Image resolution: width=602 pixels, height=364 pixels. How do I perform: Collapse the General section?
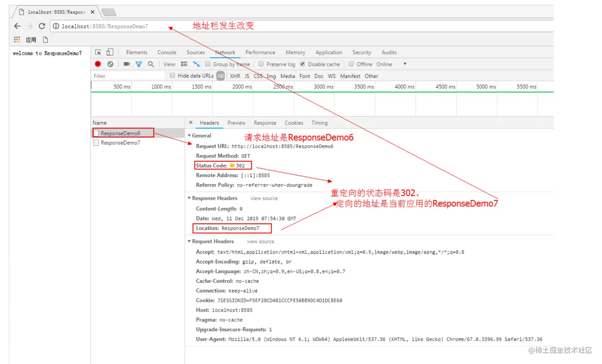[x=189, y=136]
